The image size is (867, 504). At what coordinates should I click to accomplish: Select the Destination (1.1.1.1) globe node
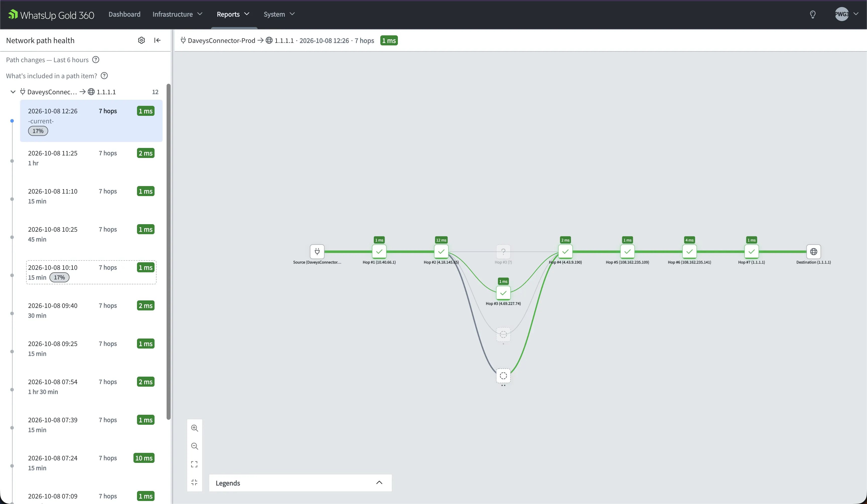tap(814, 251)
